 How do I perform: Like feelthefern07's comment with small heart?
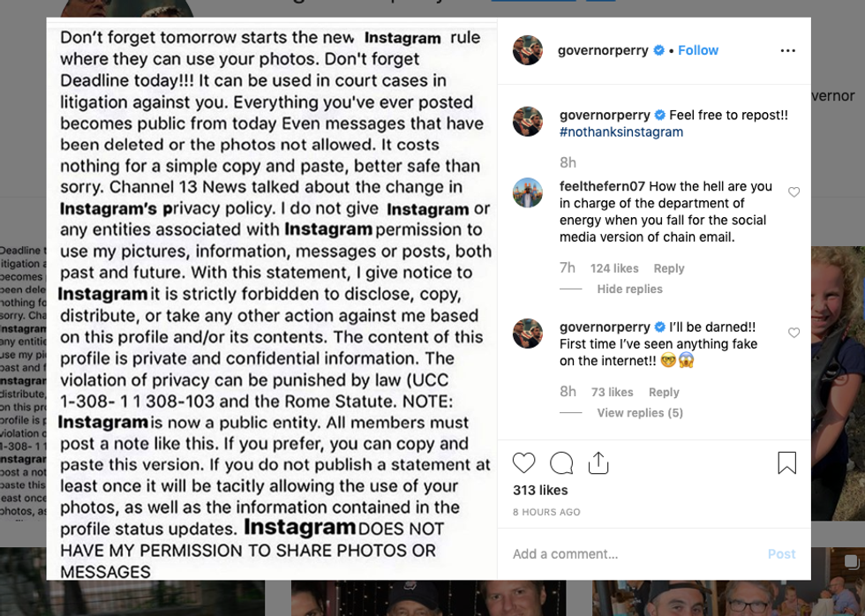(794, 192)
